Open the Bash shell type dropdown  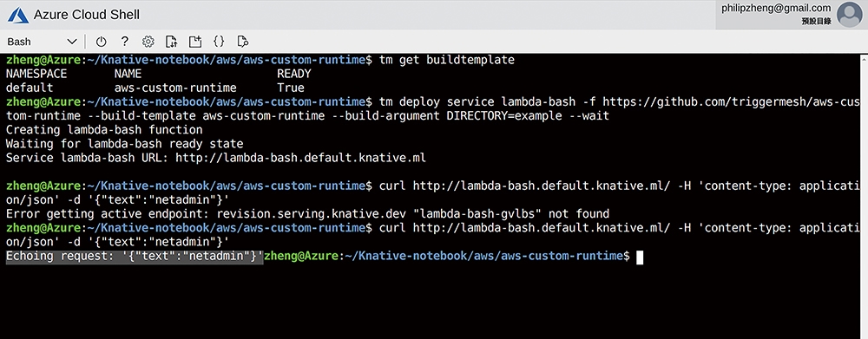(x=42, y=42)
